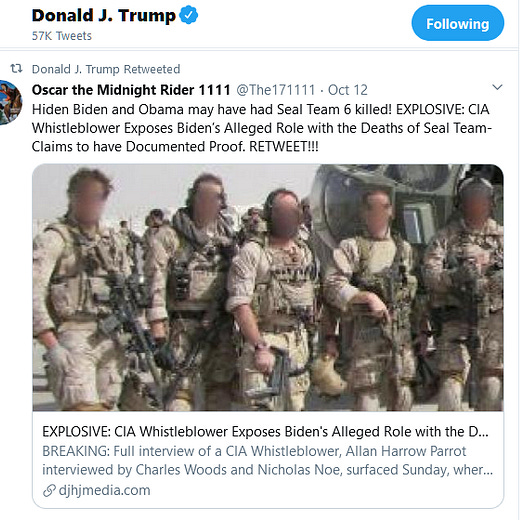Visit the @The171111 handle
Viewport: 520px width, 520px height.
click(x=276, y=90)
